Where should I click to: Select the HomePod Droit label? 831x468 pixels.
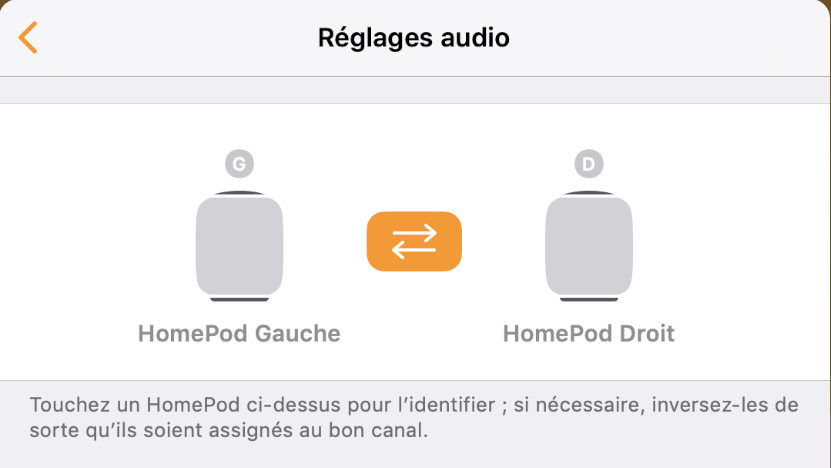[x=589, y=333]
